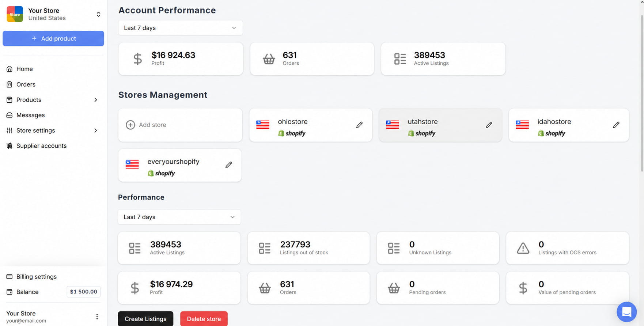Image resolution: width=644 pixels, height=326 pixels.
Task: Click the dollar icon on the $16 924.63 Profit card
Action: click(x=137, y=59)
